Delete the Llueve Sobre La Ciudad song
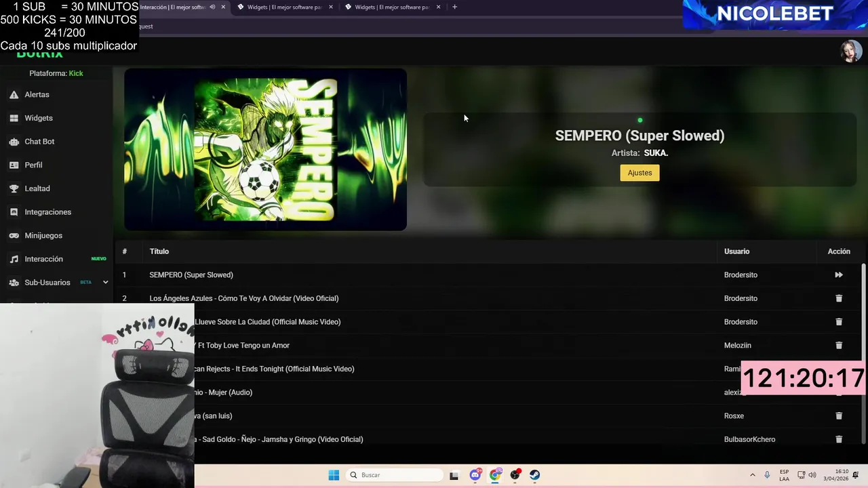The height and width of the screenshot is (488, 868). [839, 322]
